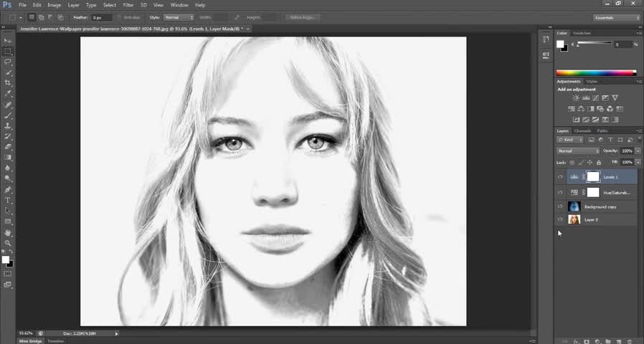This screenshot has height=344, width=644.
Task: Open the Opacity slider dropdown arrow
Action: (638, 151)
